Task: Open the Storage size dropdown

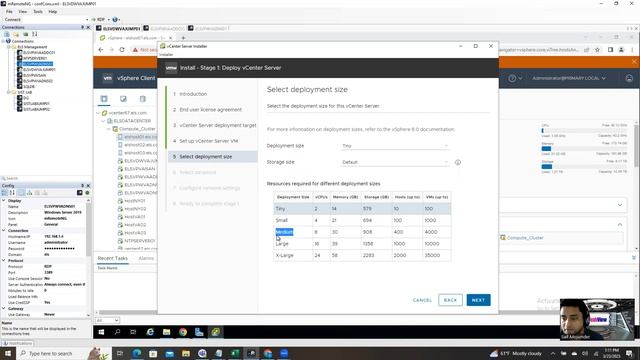Action: pos(395,162)
